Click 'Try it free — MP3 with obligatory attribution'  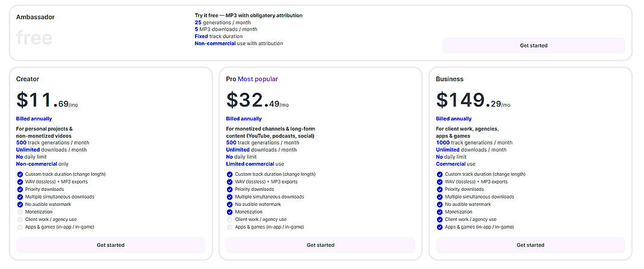pyautogui.click(x=249, y=16)
